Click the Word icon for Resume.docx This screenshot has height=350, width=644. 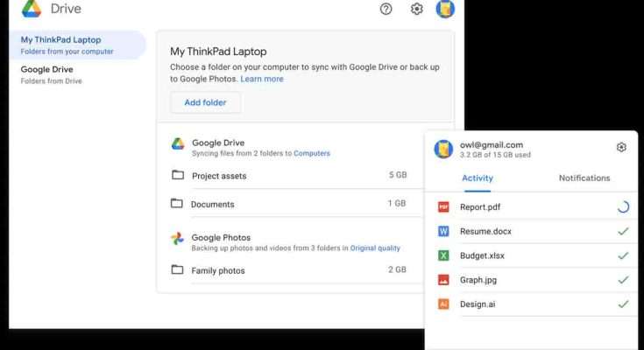pyautogui.click(x=443, y=231)
